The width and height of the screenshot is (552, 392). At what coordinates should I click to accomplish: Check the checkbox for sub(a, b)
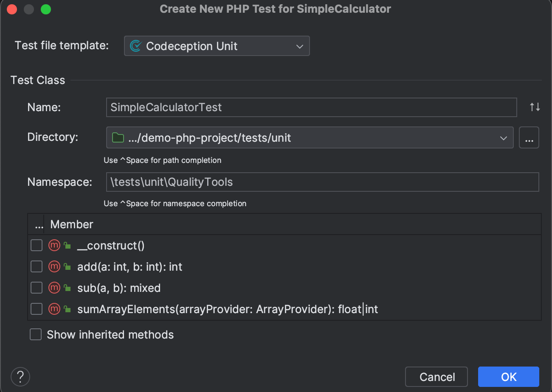click(x=37, y=288)
